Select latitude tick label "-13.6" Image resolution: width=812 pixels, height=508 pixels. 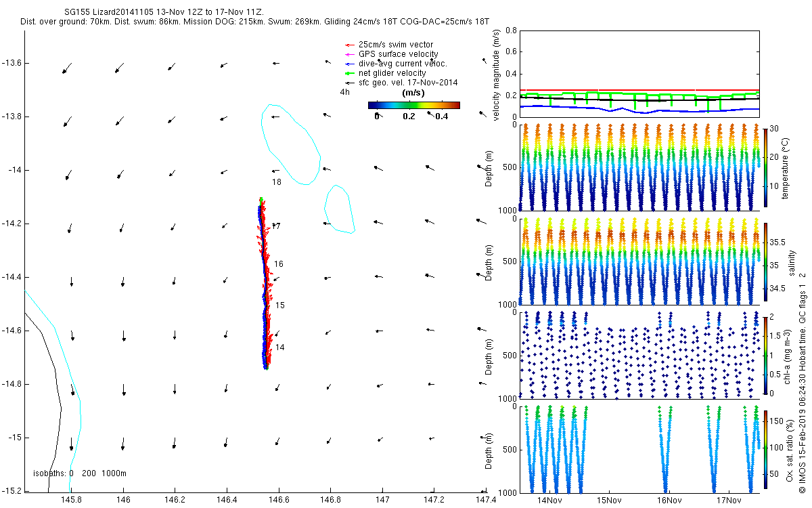coord(12,63)
